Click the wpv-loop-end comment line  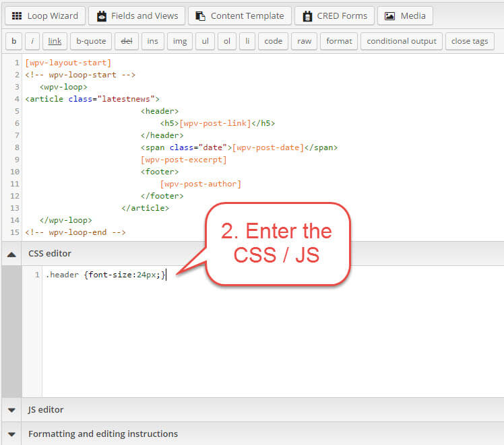tap(75, 232)
